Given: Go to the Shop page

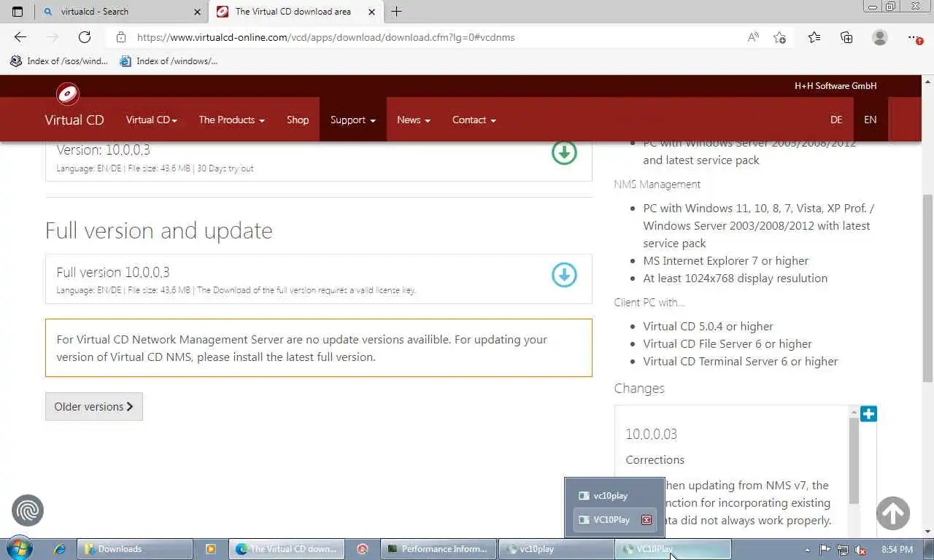Looking at the screenshot, I should pos(298,120).
